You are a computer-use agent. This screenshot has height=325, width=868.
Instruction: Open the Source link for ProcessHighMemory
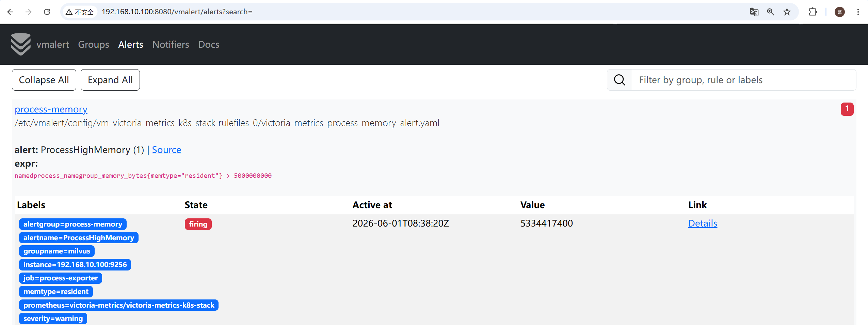click(166, 150)
